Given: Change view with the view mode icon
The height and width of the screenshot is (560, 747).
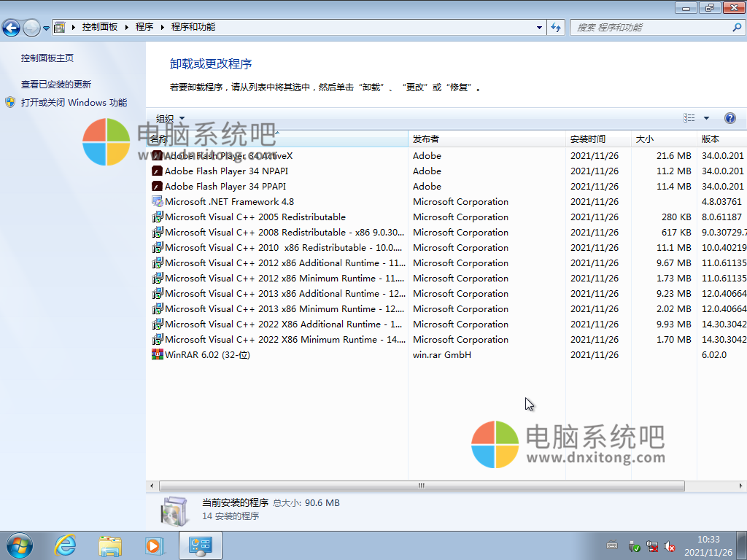Looking at the screenshot, I should [x=689, y=118].
